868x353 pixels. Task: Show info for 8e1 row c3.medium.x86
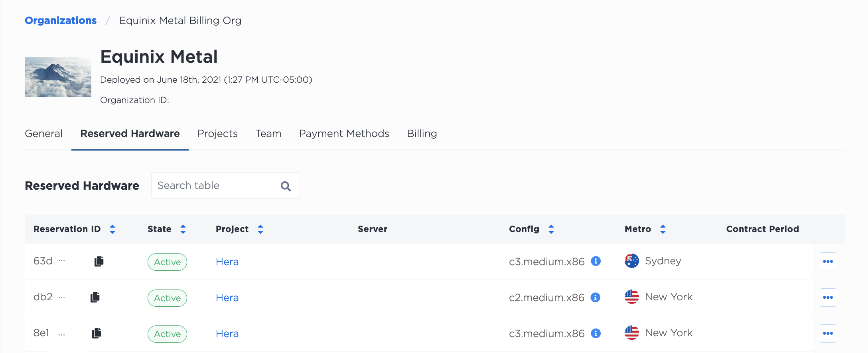(x=596, y=333)
